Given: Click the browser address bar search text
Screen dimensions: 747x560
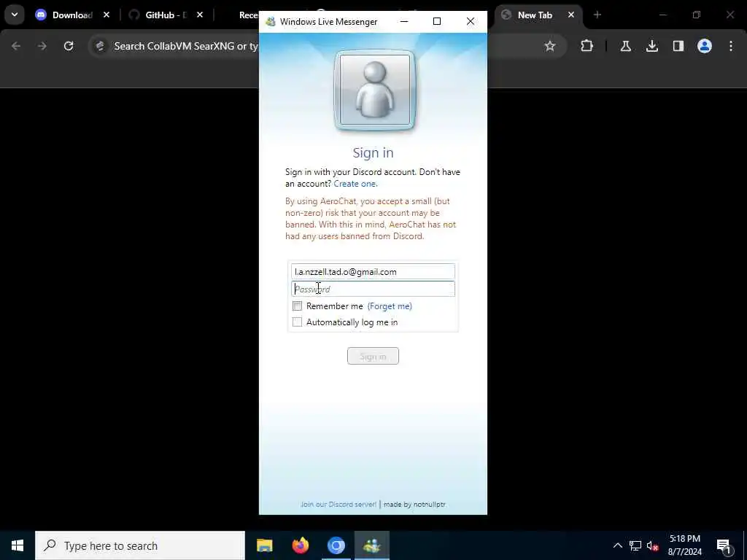Looking at the screenshot, I should [186, 46].
